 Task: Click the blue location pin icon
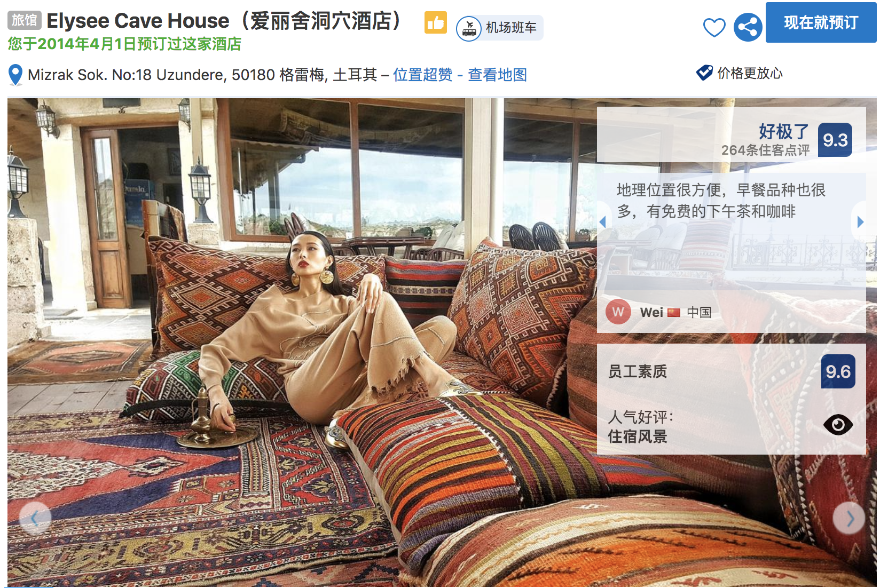pyautogui.click(x=15, y=75)
